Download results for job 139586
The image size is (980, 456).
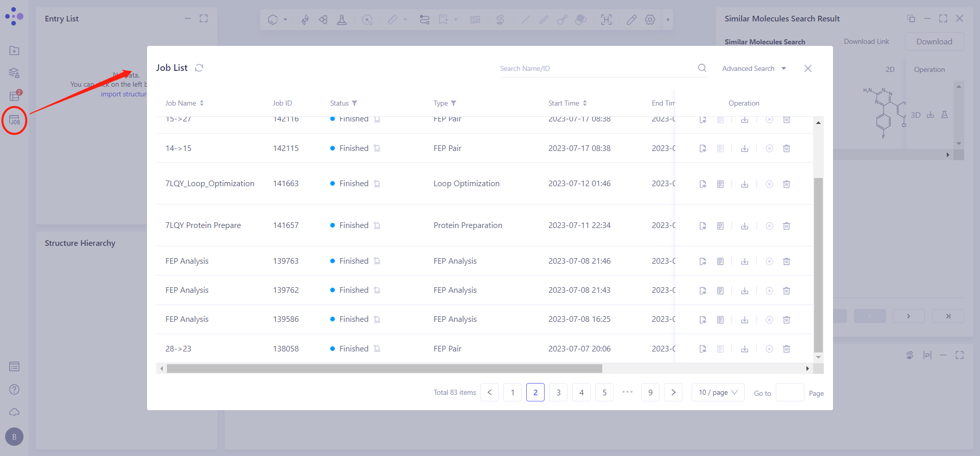pos(745,320)
